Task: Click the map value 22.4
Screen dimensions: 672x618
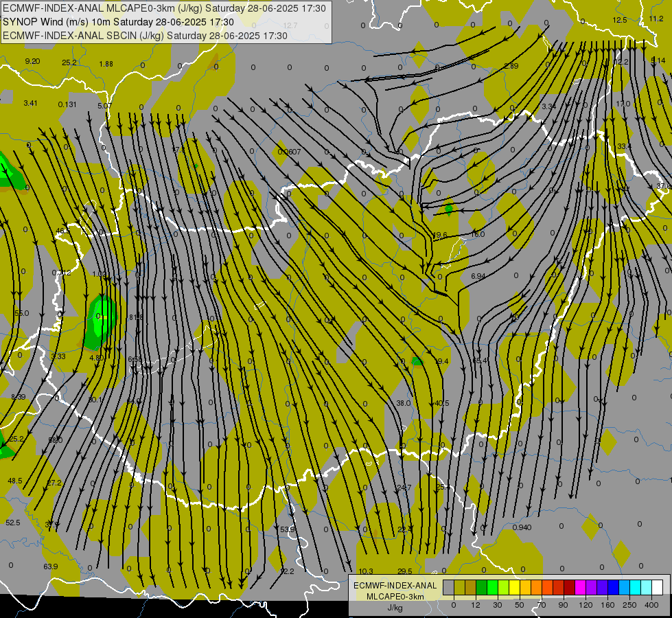Action: click(405, 529)
